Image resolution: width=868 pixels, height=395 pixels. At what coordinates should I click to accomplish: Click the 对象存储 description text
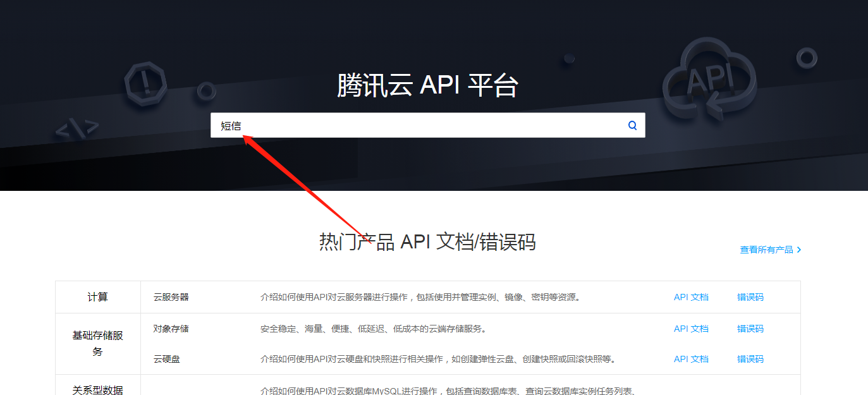(373, 329)
